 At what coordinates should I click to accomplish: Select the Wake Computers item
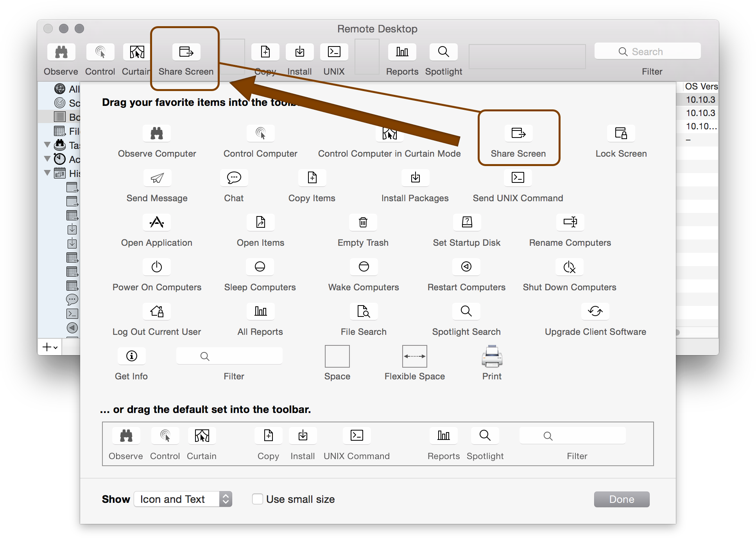click(x=364, y=267)
